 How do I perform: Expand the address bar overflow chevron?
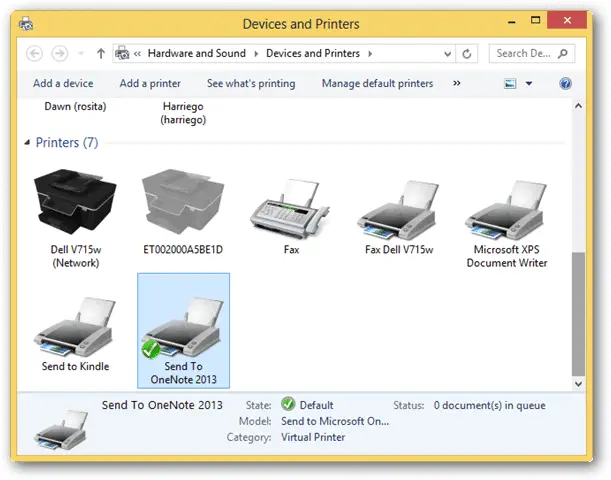tap(137, 53)
